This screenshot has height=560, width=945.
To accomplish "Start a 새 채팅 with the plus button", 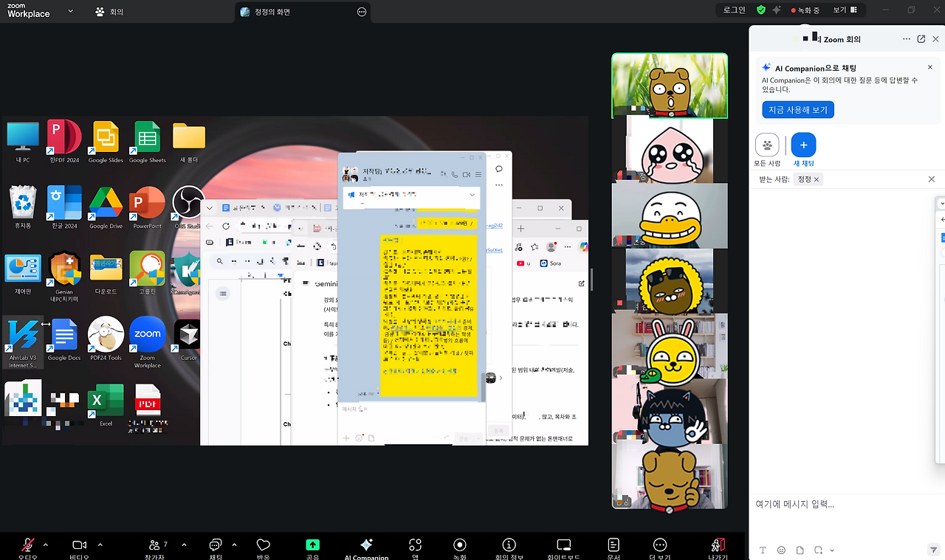I will 803,145.
